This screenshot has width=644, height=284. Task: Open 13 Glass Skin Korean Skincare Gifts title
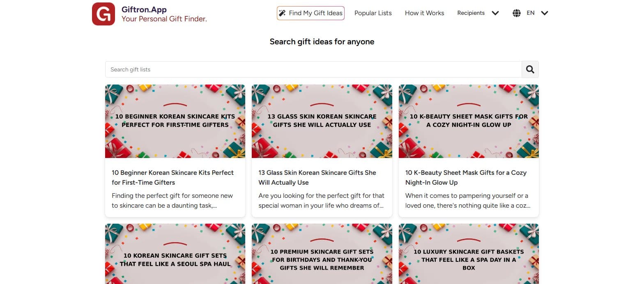[x=317, y=177]
